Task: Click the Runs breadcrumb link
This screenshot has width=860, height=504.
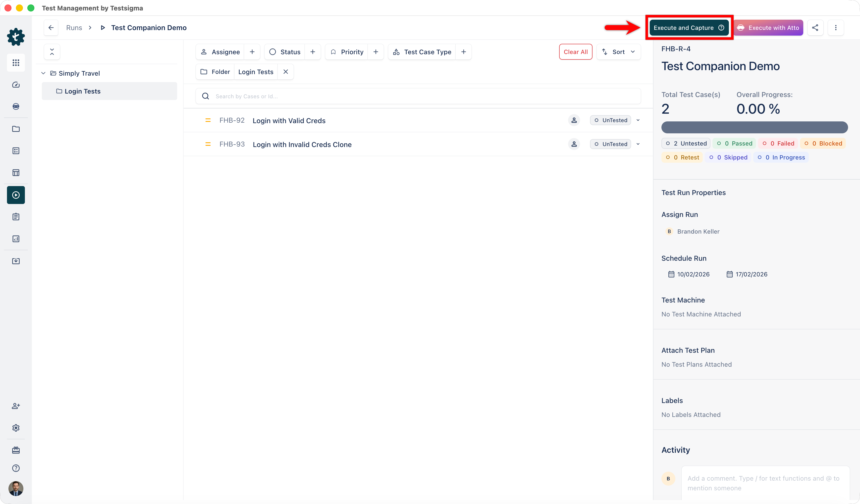Action: click(74, 28)
